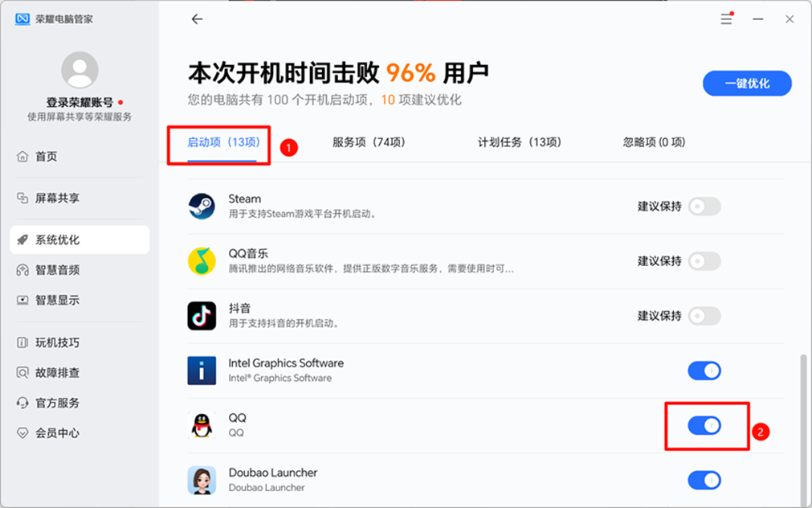Click the QQ音乐 app icon
The height and width of the screenshot is (508, 812).
click(202, 261)
